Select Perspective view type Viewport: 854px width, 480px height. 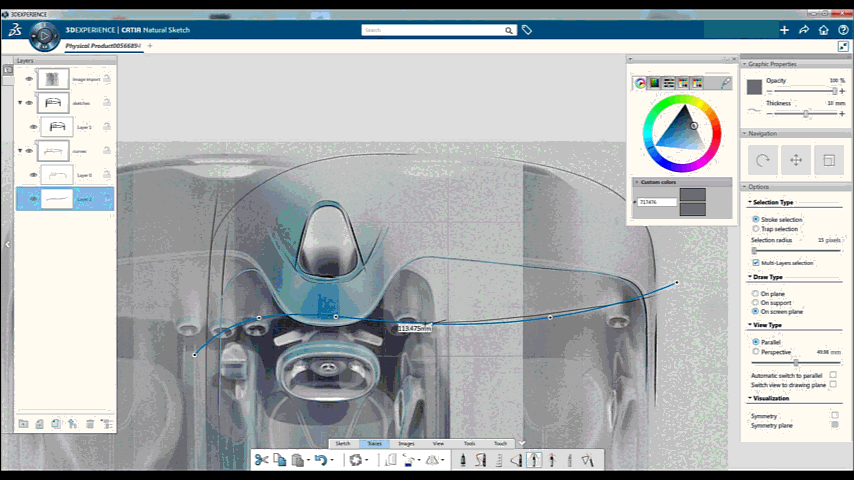click(x=756, y=352)
